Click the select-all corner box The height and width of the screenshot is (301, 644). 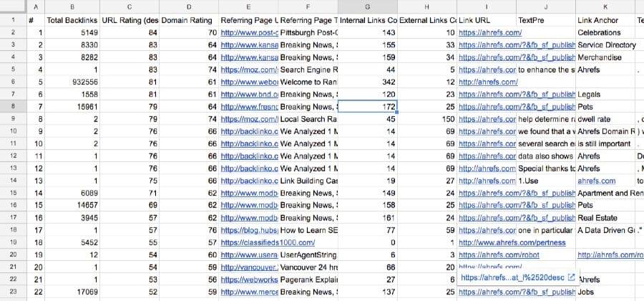pos(13,6)
